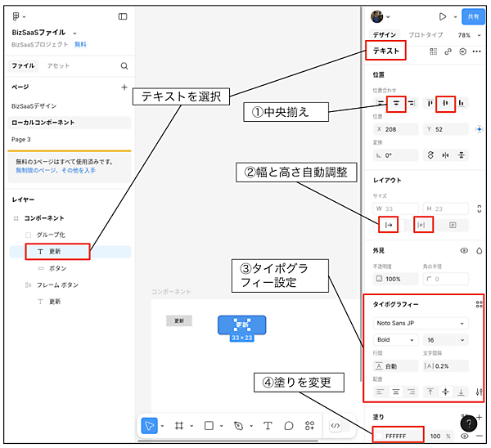The image size is (491, 448).
Task: Select the Text tool in bottom toolbar
Action: [x=268, y=425]
